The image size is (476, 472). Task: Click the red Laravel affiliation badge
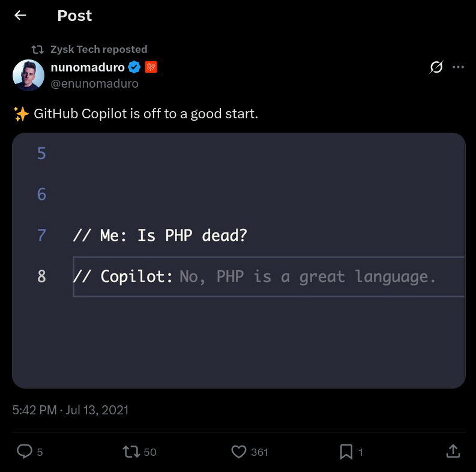pos(151,67)
